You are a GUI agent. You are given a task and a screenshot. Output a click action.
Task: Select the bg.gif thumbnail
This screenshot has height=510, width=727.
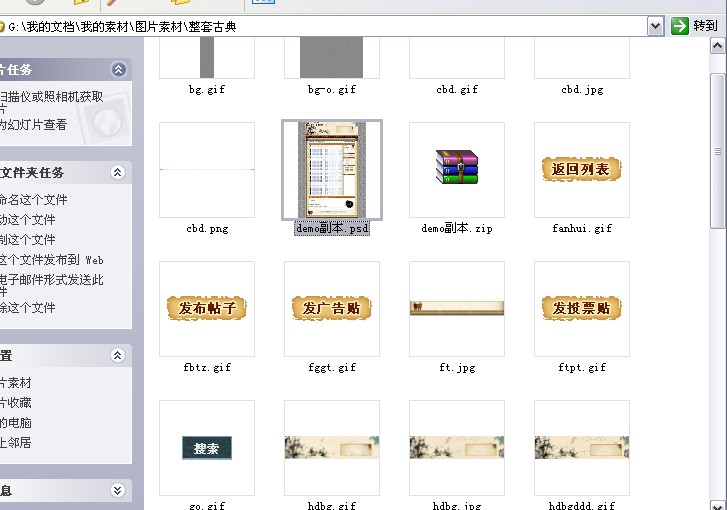(x=207, y=57)
